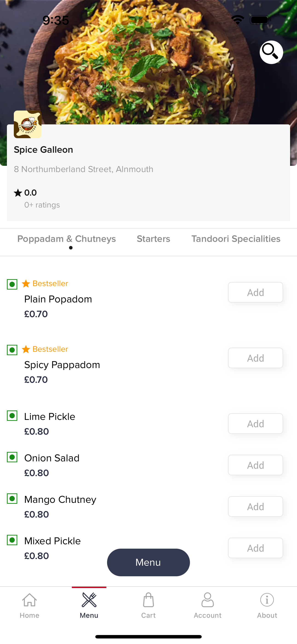Tap the Bestseller star on Plain Popadom
297x644 pixels.
tap(26, 284)
